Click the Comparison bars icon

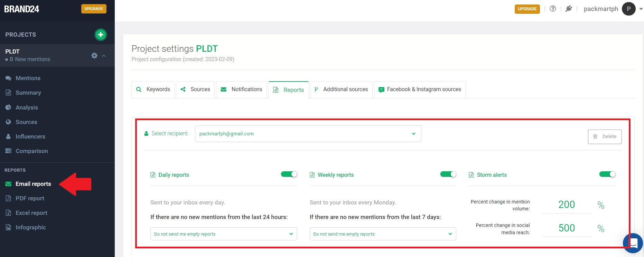pos(8,151)
